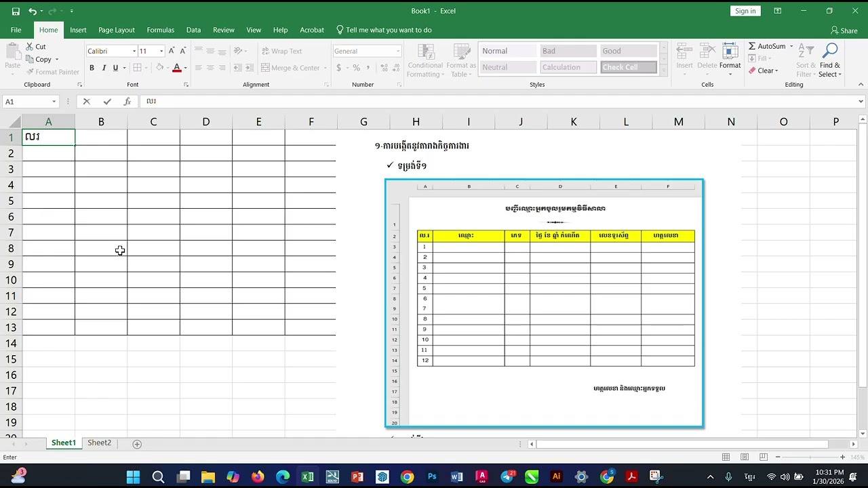
Task: Click the Cut button
Action: tap(36, 47)
